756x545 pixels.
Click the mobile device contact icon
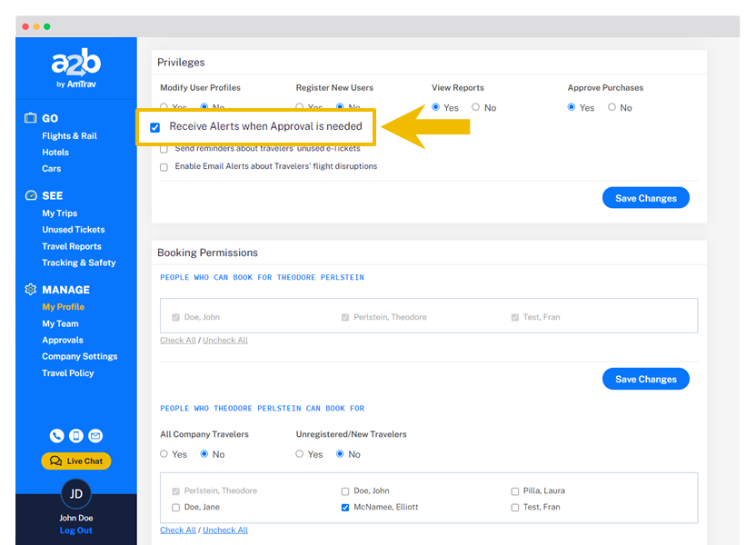click(x=76, y=436)
